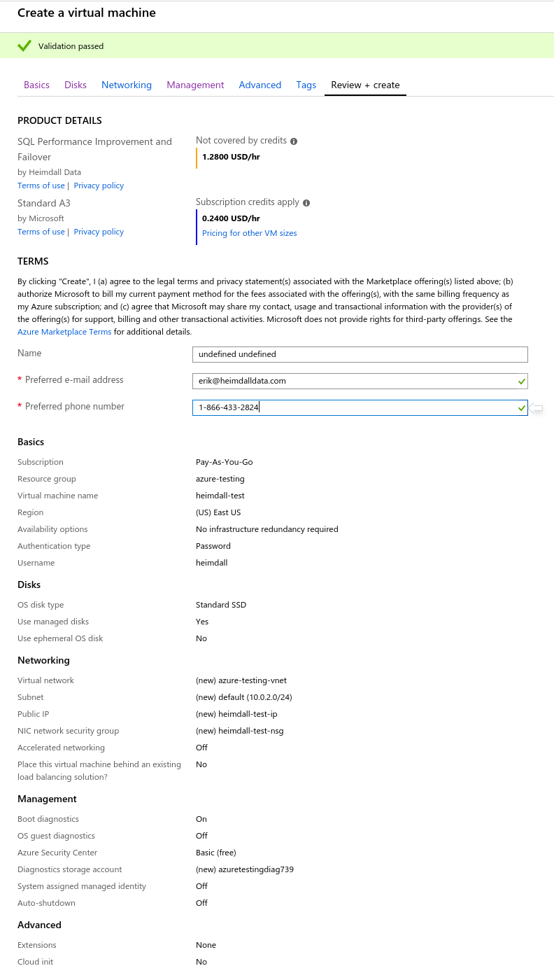Select the Management tab
This screenshot has width=554, height=980.
pos(195,85)
